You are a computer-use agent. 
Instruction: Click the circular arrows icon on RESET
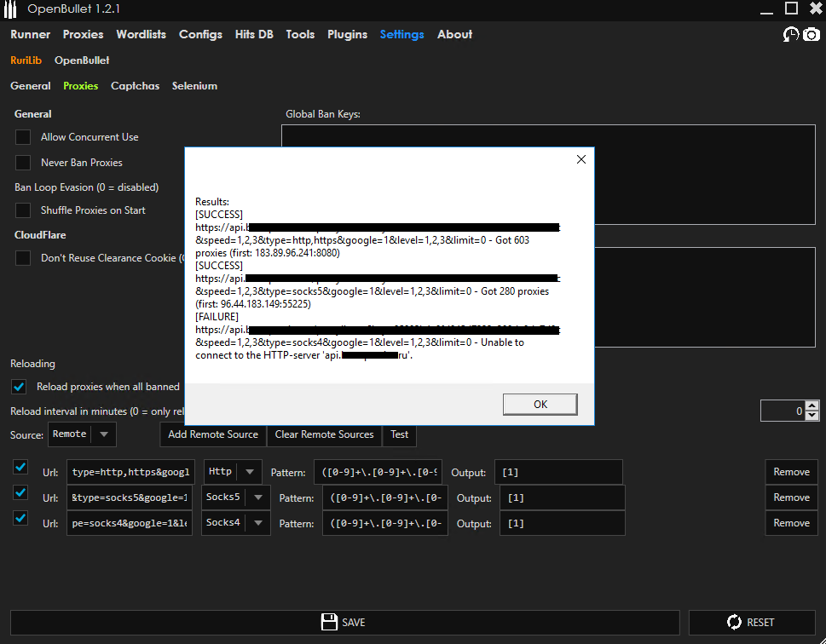tap(735, 622)
